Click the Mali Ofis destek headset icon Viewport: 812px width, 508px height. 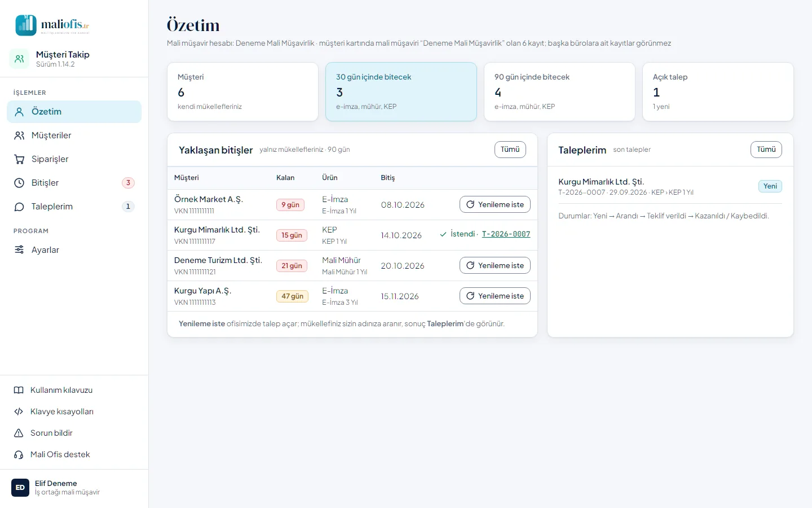coord(19,454)
